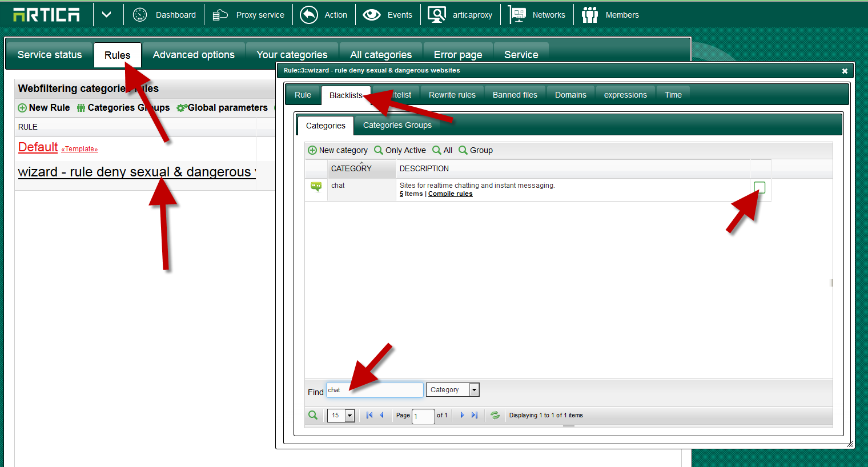
Task: Click the Compile rules link
Action: [x=451, y=194]
